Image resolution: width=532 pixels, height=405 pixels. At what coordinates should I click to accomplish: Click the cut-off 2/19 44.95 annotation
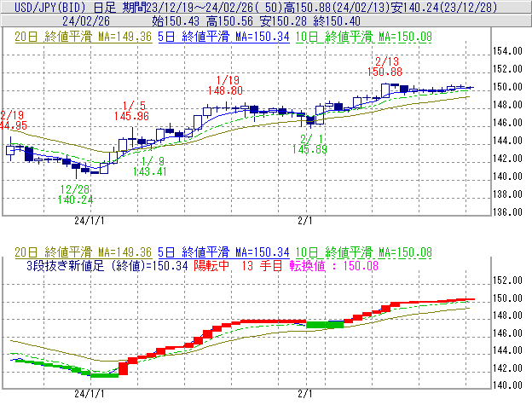13,120
